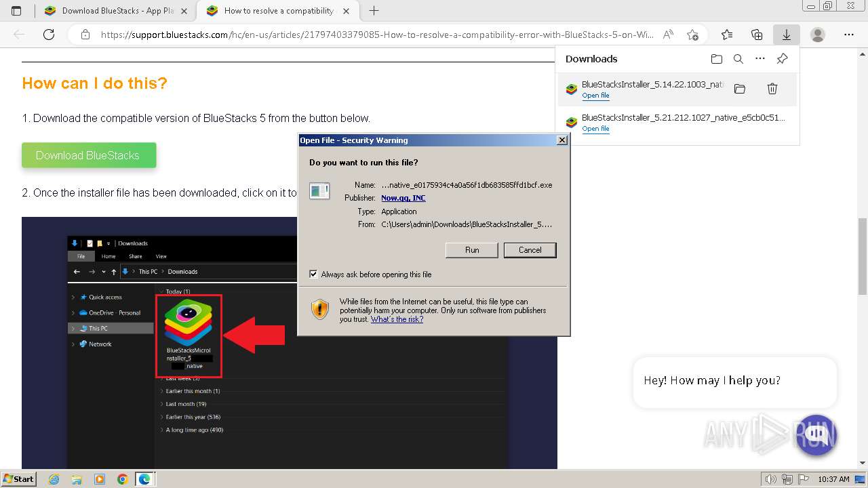Open the Favorites list icon
Screen dimensions: 868x488
pyautogui.click(x=727, y=35)
